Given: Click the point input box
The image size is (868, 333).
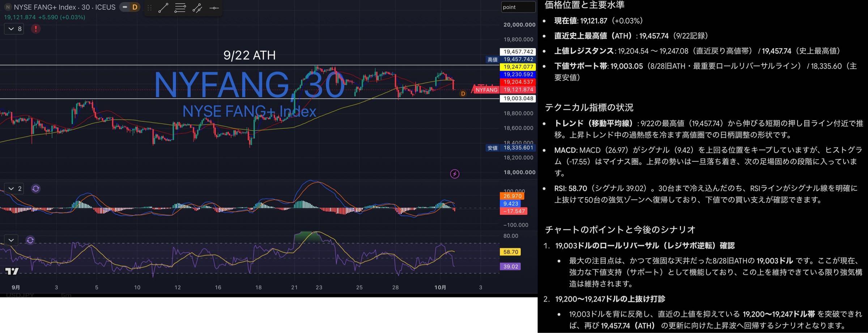Looking at the screenshot, I should 518,7.
